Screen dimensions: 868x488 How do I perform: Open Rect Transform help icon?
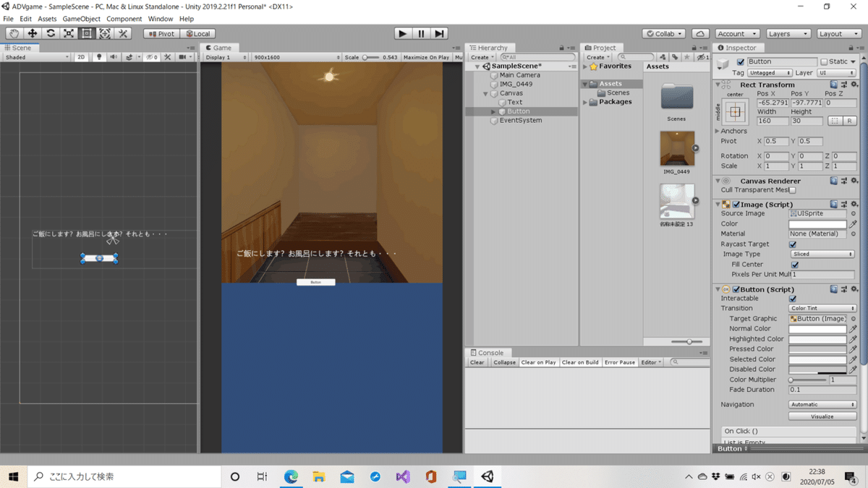[834, 85]
